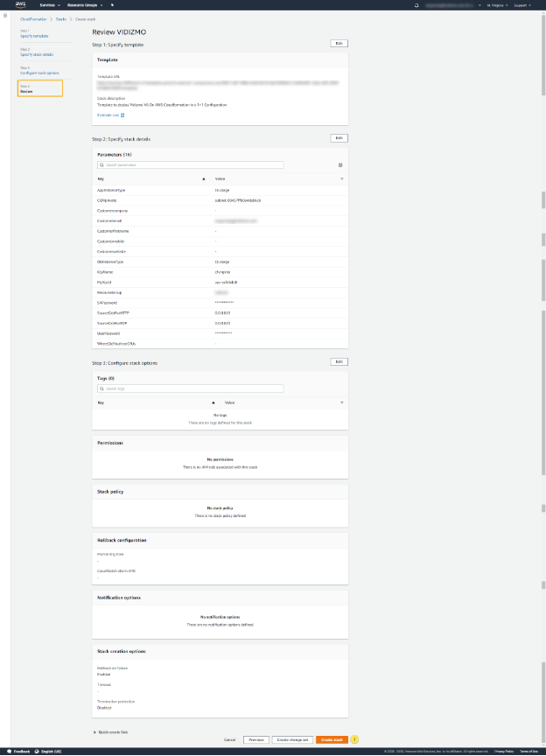The height and width of the screenshot is (756, 546).
Task: Open parameters table settings gear icon
Action: coord(340,164)
